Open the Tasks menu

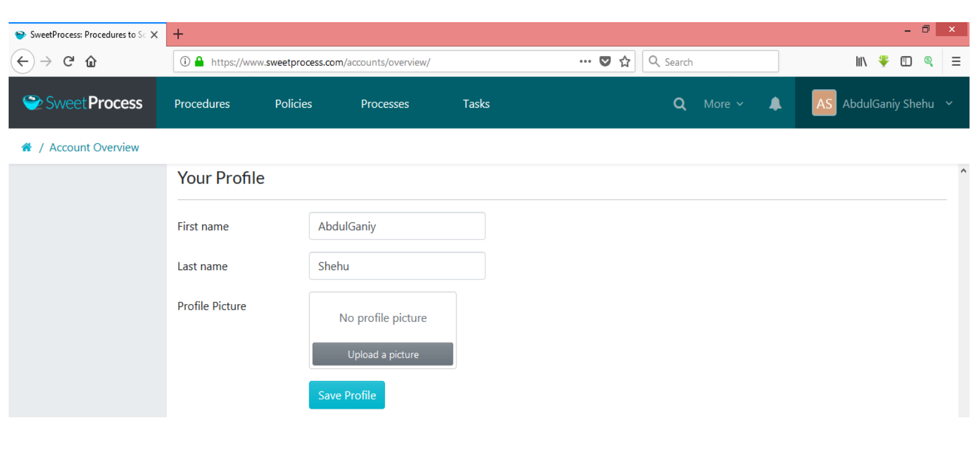point(476,104)
